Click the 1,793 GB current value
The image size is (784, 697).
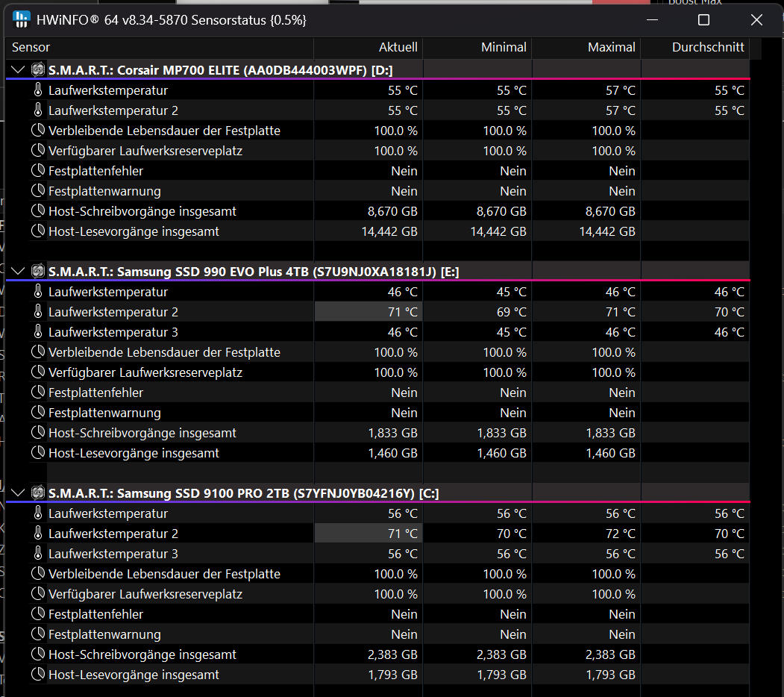coord(392,675)
